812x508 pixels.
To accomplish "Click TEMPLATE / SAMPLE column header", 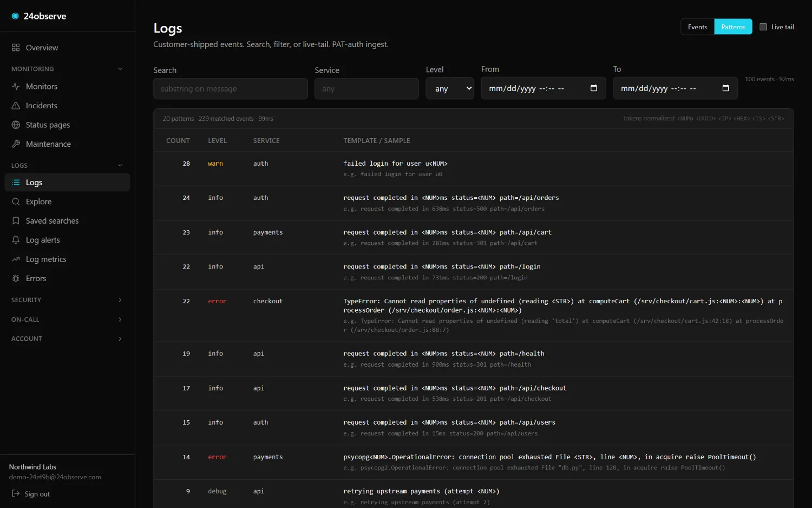I will pyautogui.click(x=377, y=141).
